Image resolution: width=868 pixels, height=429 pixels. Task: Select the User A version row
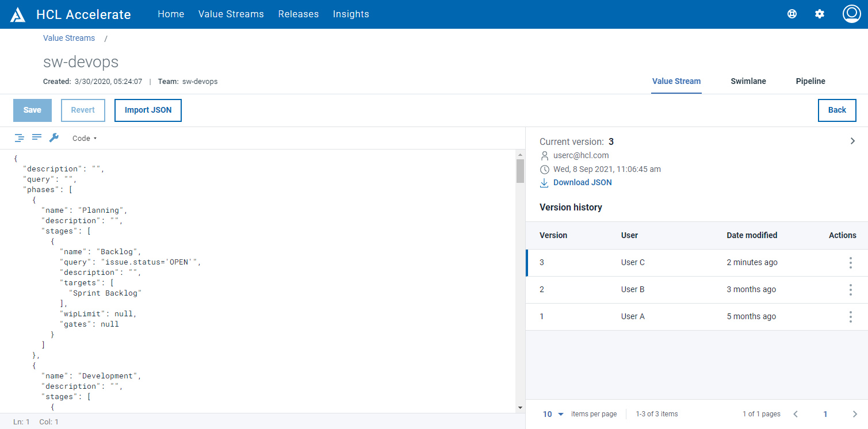(x=697, y=317)
